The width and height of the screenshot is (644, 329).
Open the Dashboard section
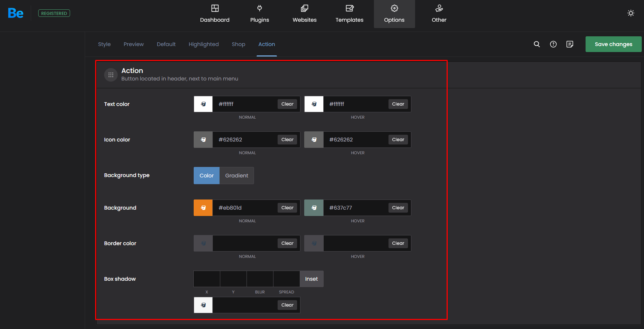point(215,14)
